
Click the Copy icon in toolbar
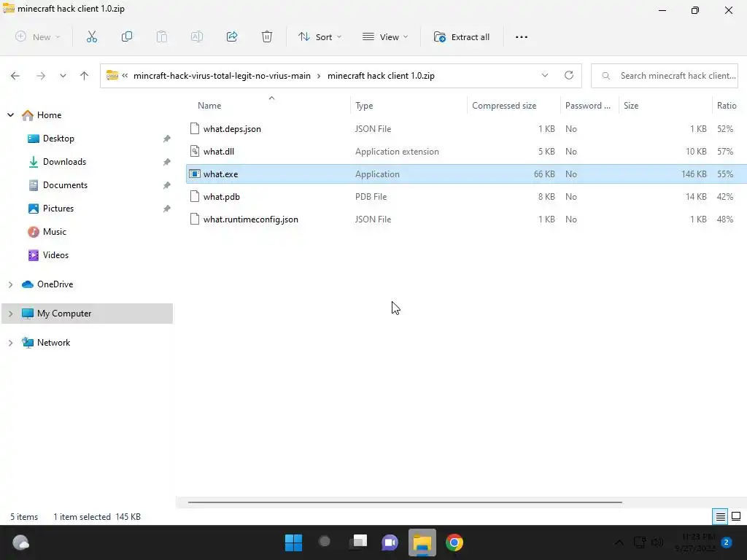pyautogui.click(x=127, y=36)
